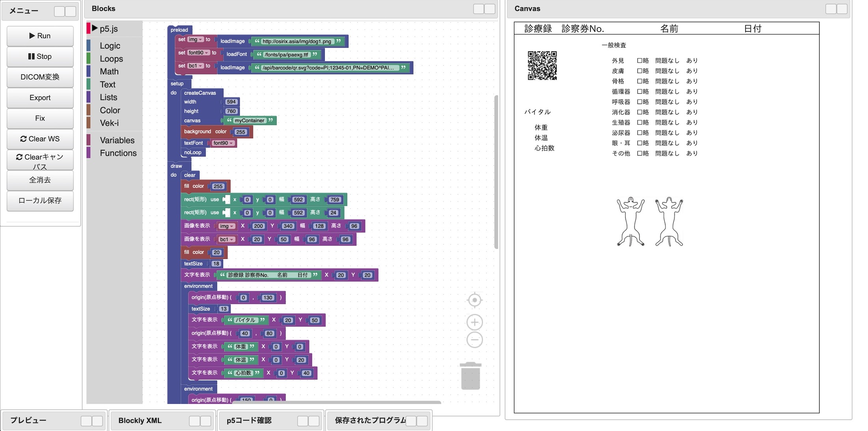The height and width of the screenshot is (431, 868).
Task: Click the left dog diagram on the canvas
Action: tap(631, 222)
